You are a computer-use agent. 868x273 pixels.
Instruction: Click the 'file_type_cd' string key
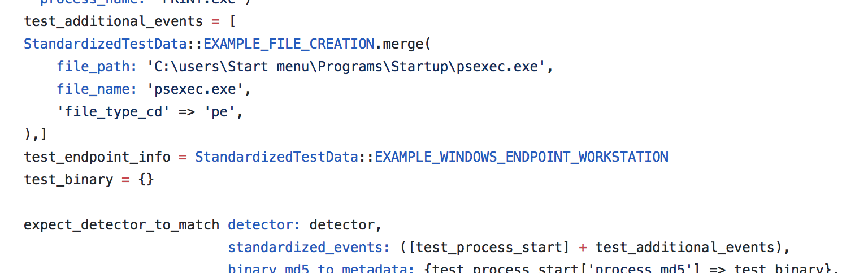point(113,112)
